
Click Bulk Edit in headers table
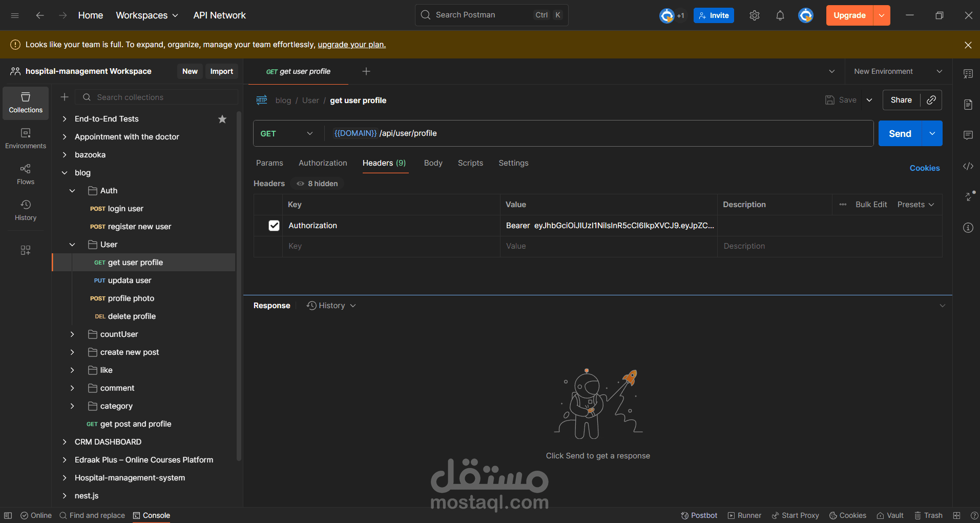pos(871,205)
